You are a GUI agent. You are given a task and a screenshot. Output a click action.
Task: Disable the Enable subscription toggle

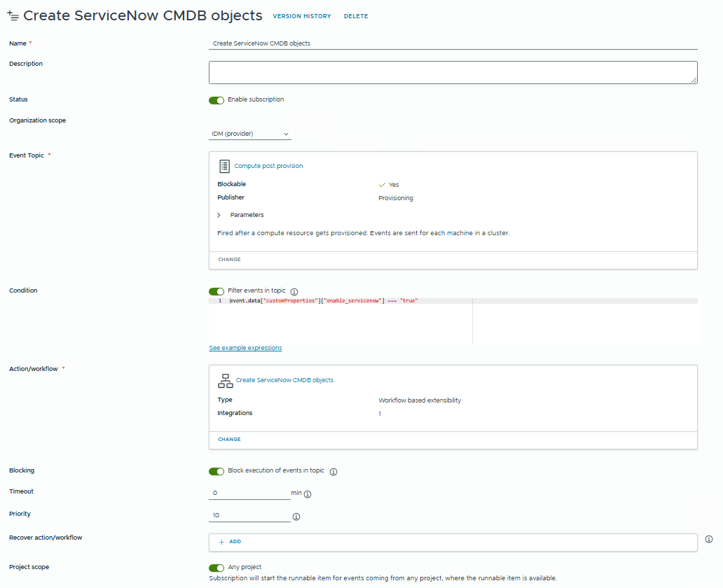(216, 100)
